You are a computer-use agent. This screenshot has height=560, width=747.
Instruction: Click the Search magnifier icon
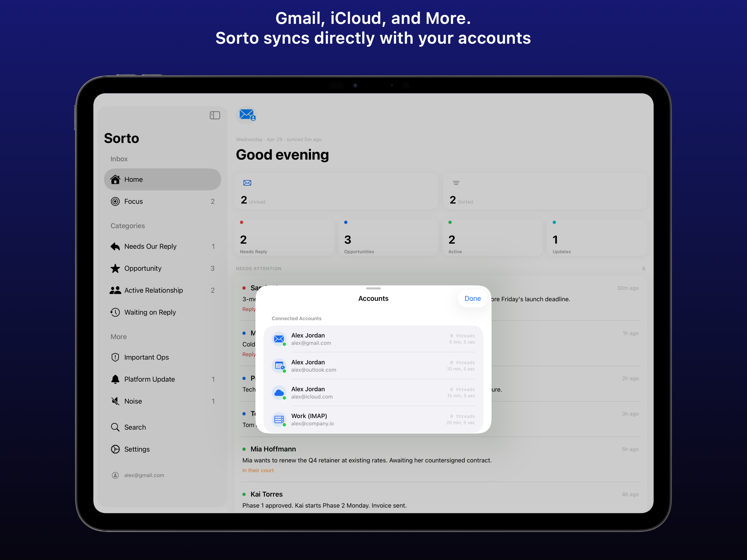click(x=115, y=427)
